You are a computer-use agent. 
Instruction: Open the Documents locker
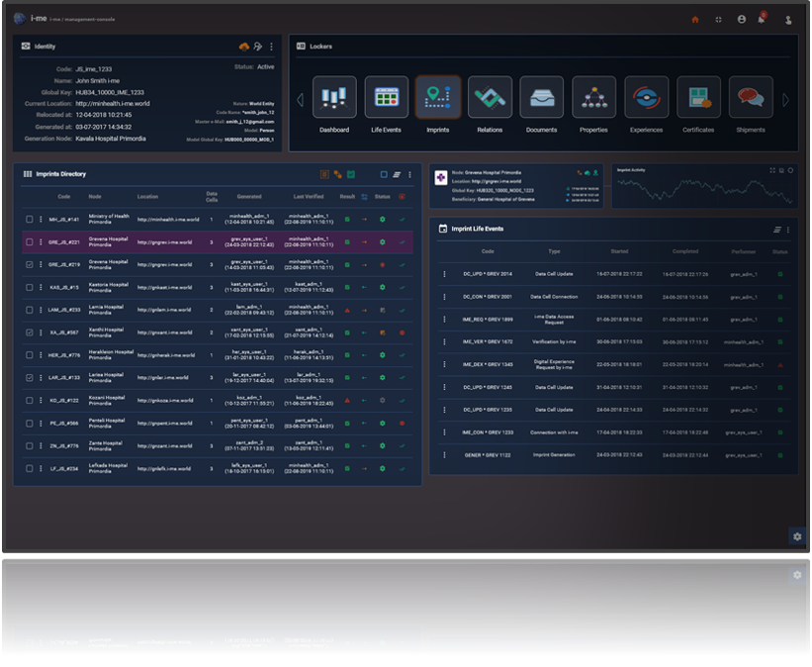(541, 97)
